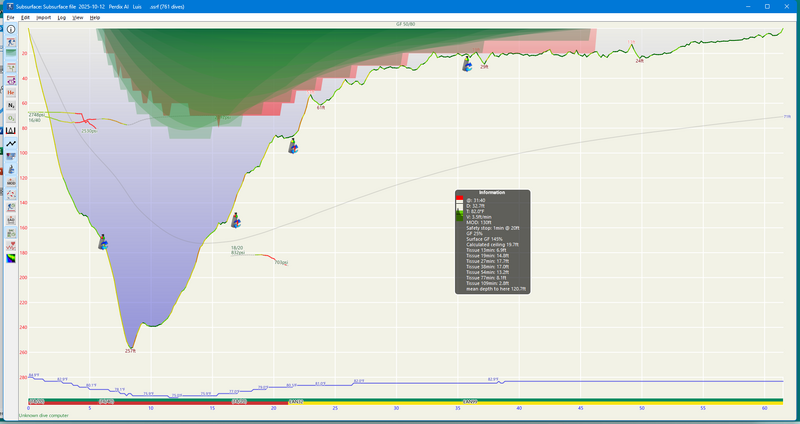Image resolution: width=800 pixels, height=424 pixels.
Task: Toggle the tissue heat-map icon
Action: point(11,257)
